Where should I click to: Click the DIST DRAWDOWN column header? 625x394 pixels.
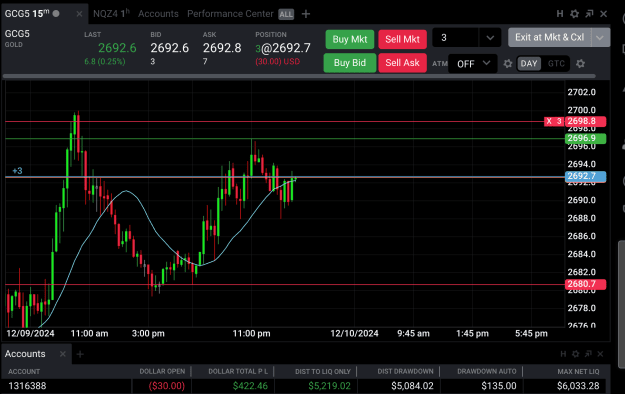coord(405,372)
